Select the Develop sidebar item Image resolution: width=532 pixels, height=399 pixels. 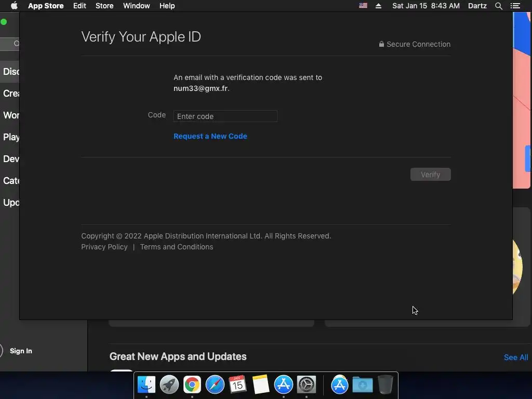[10, 159]
